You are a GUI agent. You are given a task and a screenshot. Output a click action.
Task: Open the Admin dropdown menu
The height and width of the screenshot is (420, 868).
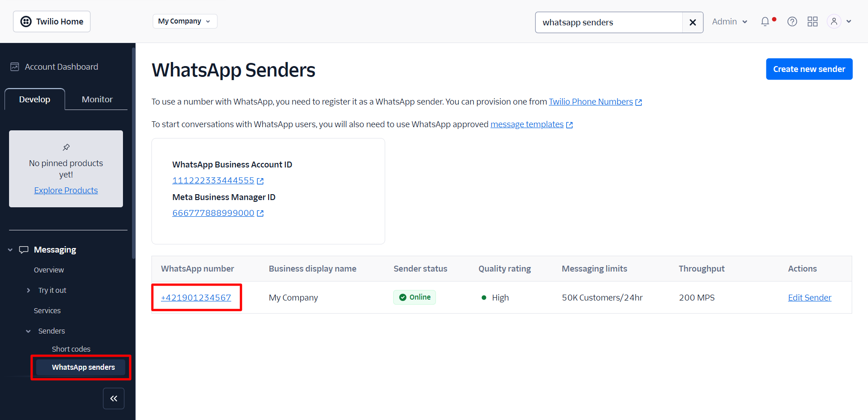pyautogui.click(x=730, y=22)
